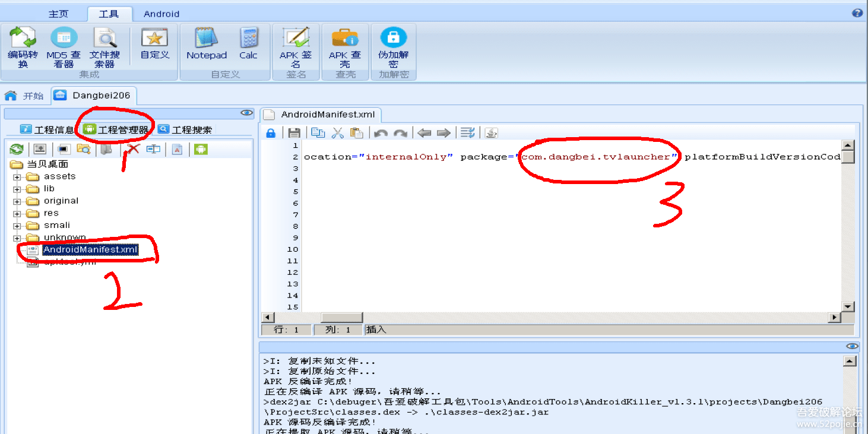Screen dimensions: 868x434
Task: Toggle the editor blue lock icon
Action: (x=270, y=133)
